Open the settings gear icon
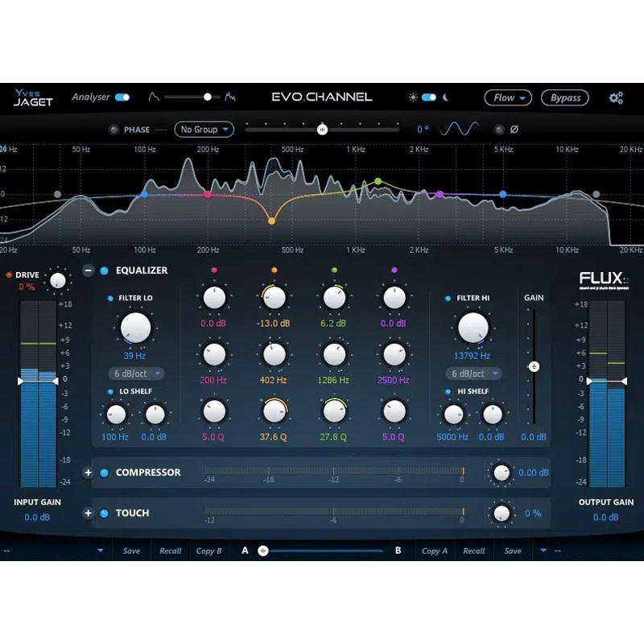The height and width of the screenshot is (644, 644). pos(616,97)
